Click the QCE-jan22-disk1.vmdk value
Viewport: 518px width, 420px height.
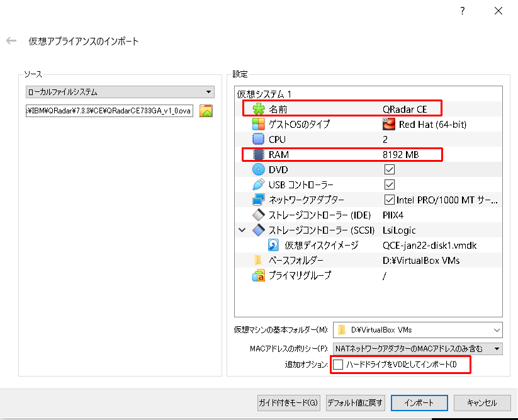(x=429, y=245)
